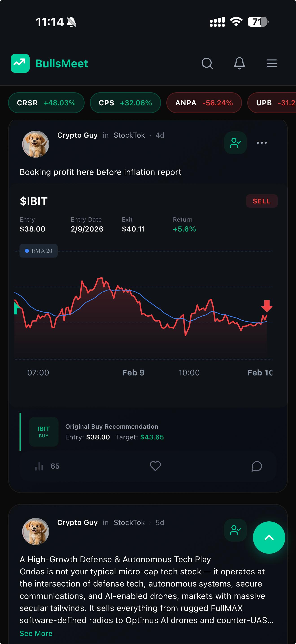Open Original Buy Recommendation text

coord(112,426)
